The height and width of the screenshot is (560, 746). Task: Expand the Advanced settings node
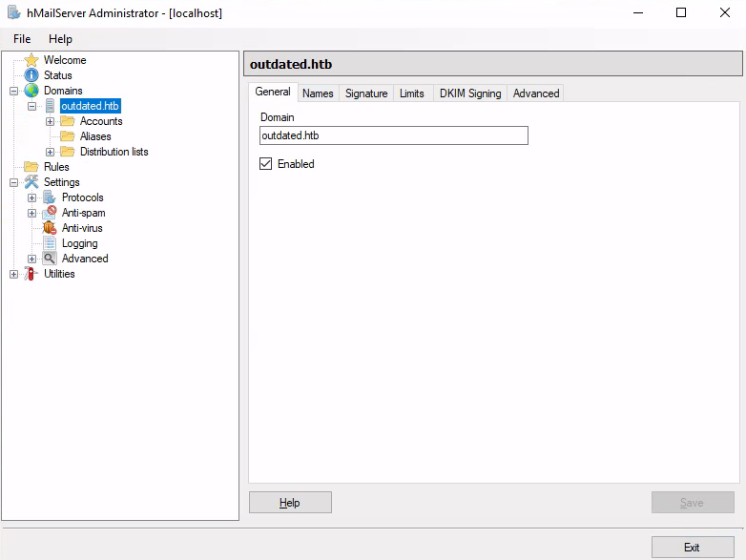[31, 259]
